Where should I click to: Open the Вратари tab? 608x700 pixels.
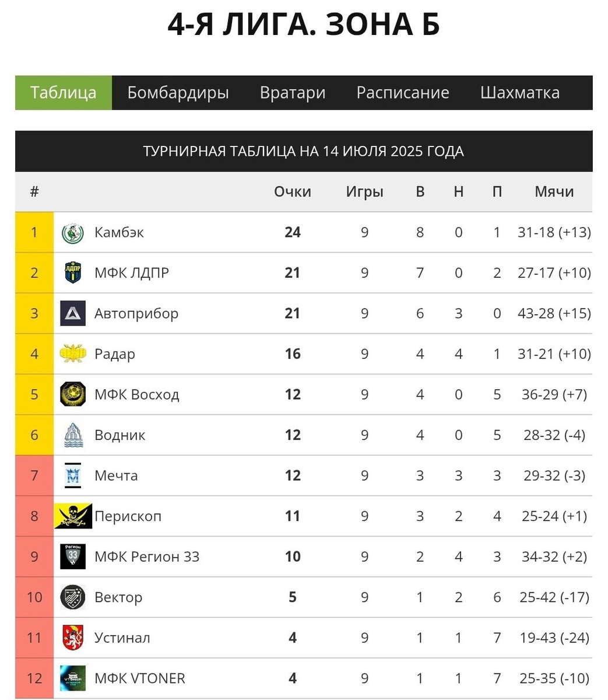coord(293,93)
